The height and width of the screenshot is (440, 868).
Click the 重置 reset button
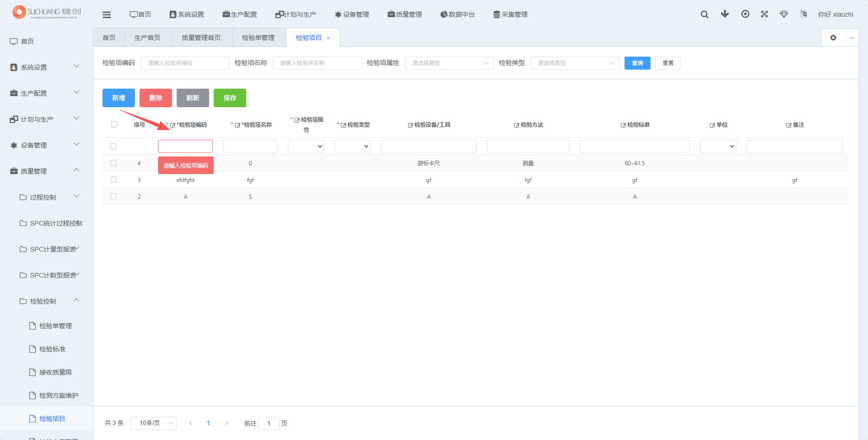point(668,63)
